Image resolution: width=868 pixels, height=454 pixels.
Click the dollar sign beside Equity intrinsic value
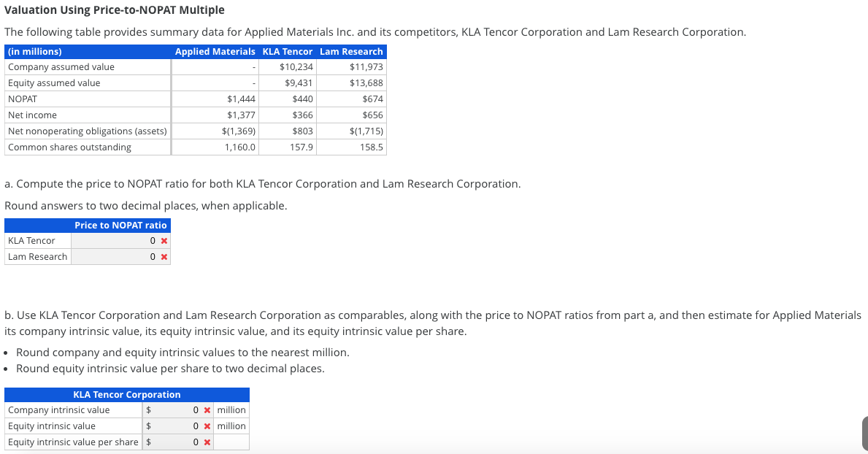click(148, 426)
